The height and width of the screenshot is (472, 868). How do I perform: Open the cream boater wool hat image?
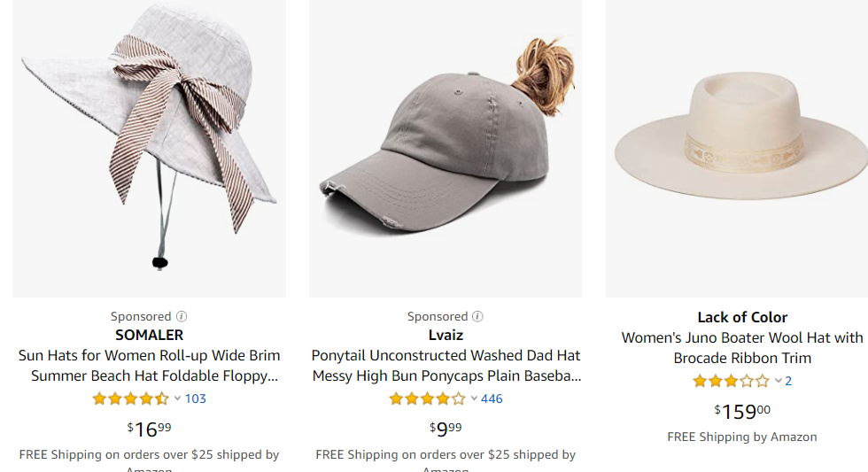point(737,148)
